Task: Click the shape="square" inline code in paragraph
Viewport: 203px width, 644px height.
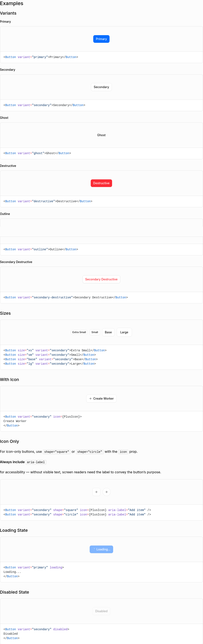Action: 57,452
